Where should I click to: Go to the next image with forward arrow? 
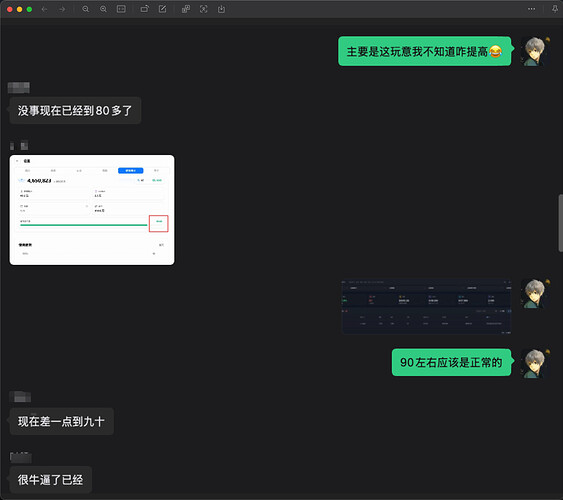pyautogui.click(x=62, y=9)
